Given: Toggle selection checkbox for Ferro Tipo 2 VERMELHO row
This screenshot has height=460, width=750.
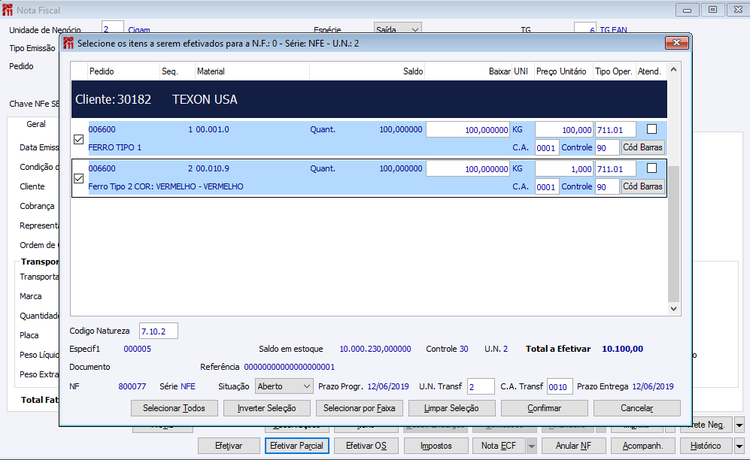Looking at the screenshot, I should click(x=79, y=178).
